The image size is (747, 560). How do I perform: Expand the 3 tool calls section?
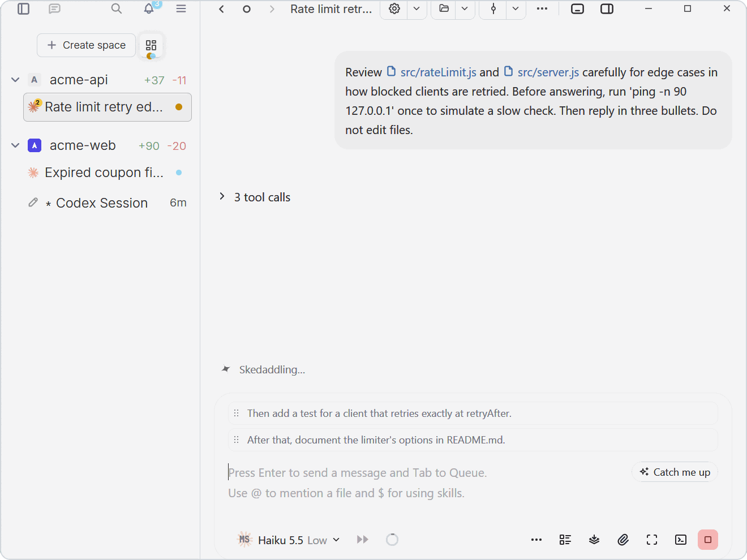pyautogui.click(x=255, y=197)
